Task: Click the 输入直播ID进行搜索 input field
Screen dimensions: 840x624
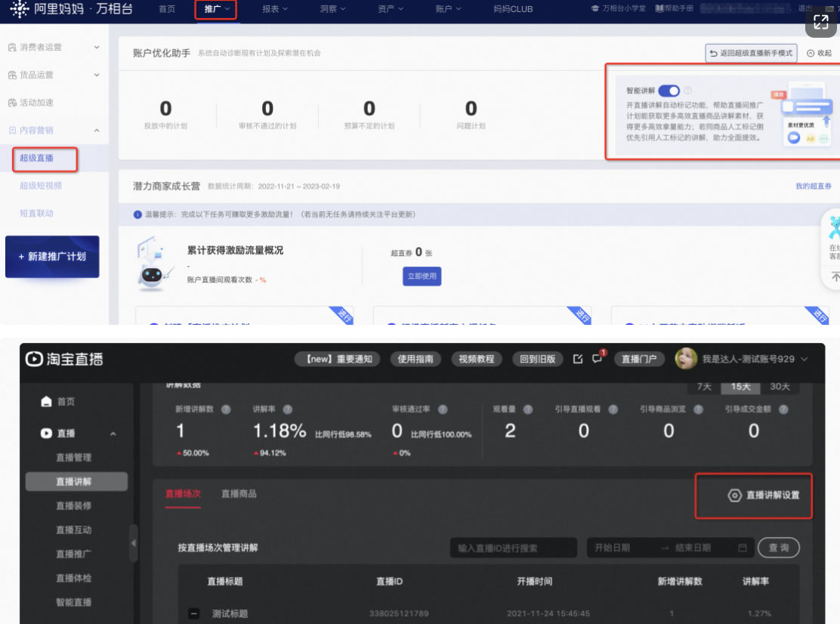Action: pos(514,547)
